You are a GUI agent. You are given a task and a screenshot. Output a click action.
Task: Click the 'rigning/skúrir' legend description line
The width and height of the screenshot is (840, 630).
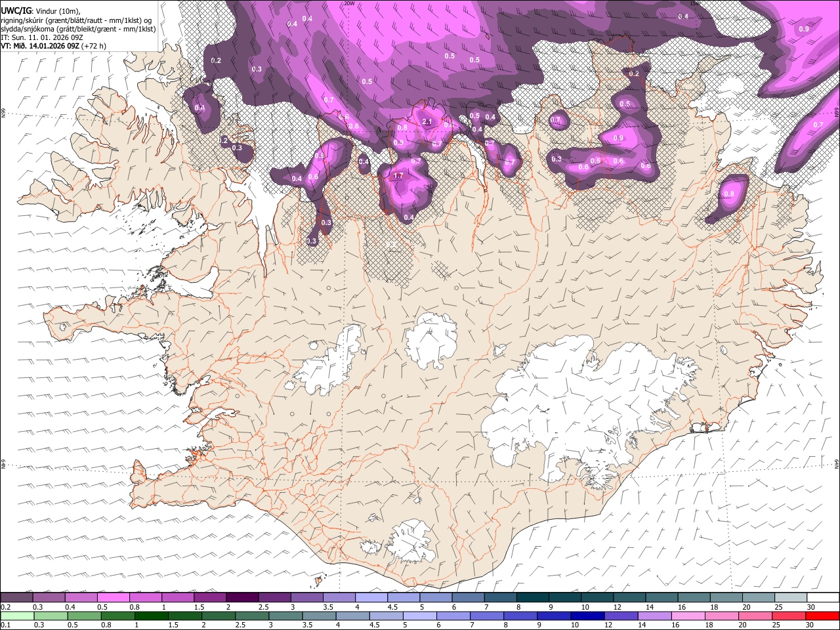pyautogui.click(x=76, y=20)
